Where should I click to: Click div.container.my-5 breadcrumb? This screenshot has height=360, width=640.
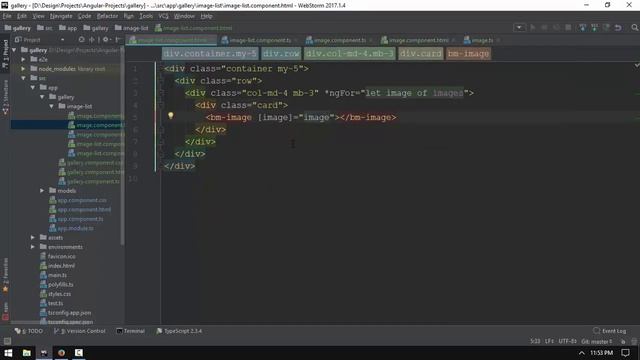coord(210,53)
